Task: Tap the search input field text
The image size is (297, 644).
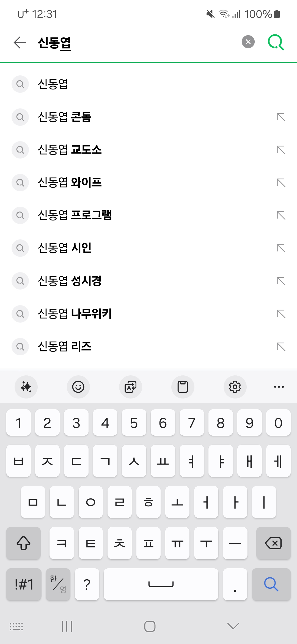Action: click(x=54, y=43)
